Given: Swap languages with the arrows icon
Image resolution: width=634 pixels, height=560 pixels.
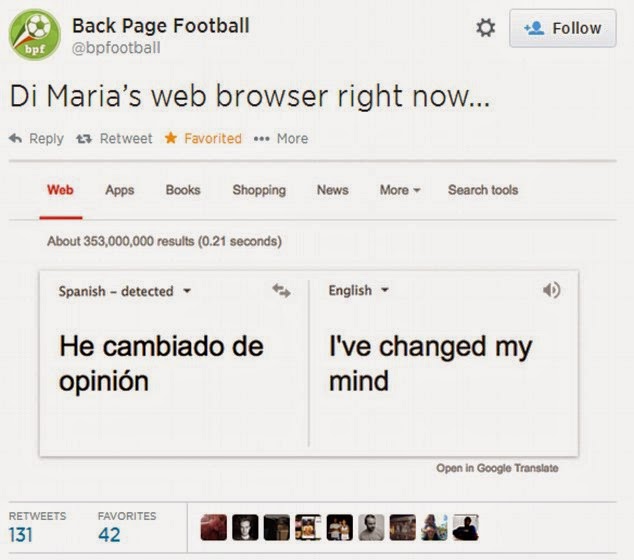Looking at the screenshot, I should [x=281, y=290].
